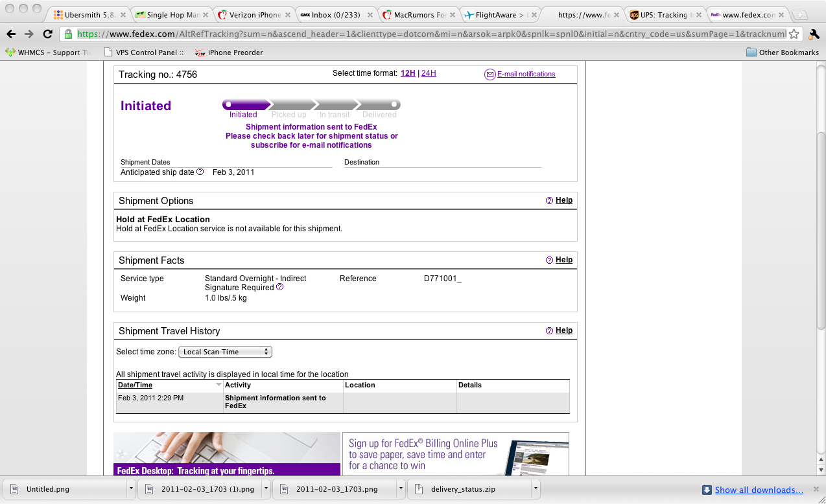Open the WHMCS Support bookmark
The image size is (826, 504).
(48, 52)
